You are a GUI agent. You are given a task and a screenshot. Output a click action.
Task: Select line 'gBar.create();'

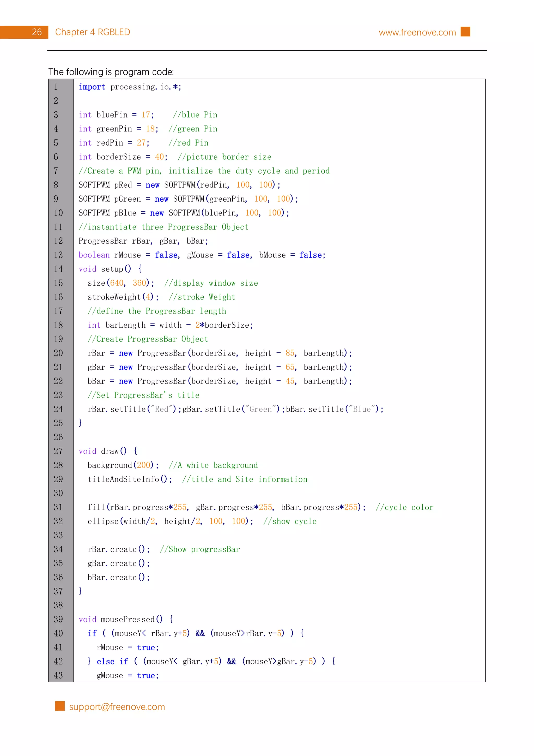(x=119, y=563)
